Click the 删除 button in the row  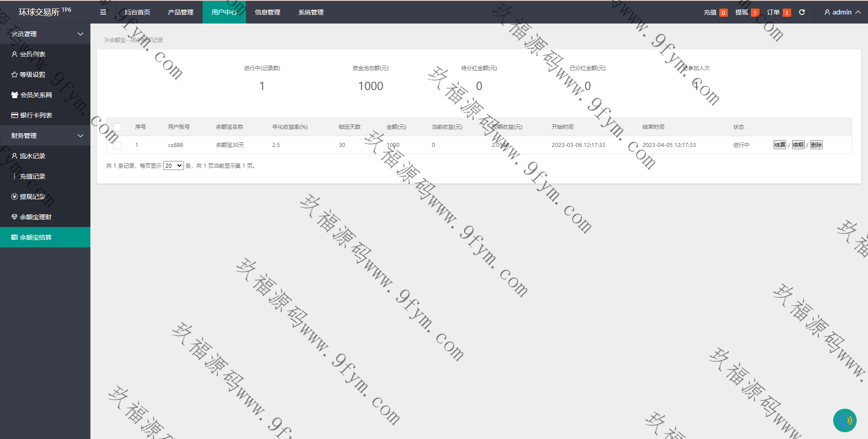click(816, 145)
